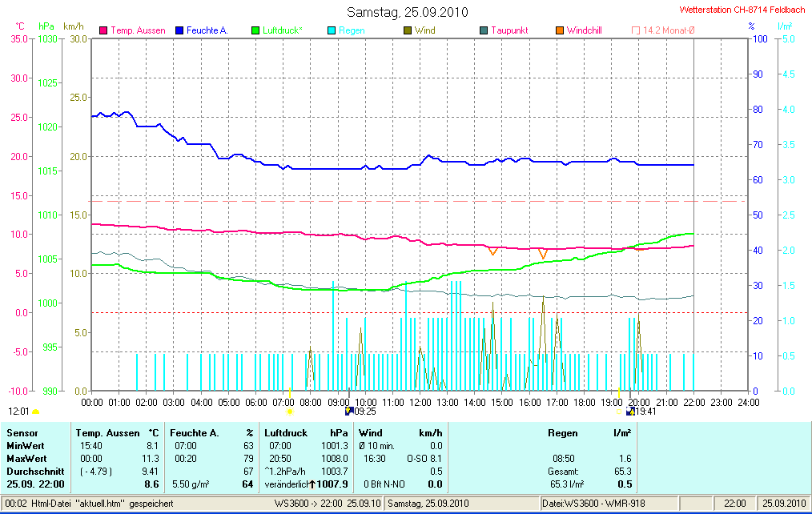The width and height of the screenshot is (812, 514).
Task: Click the blue Feuchte A. color swatch
Action: pyautogui.click(x=179, y=30)
